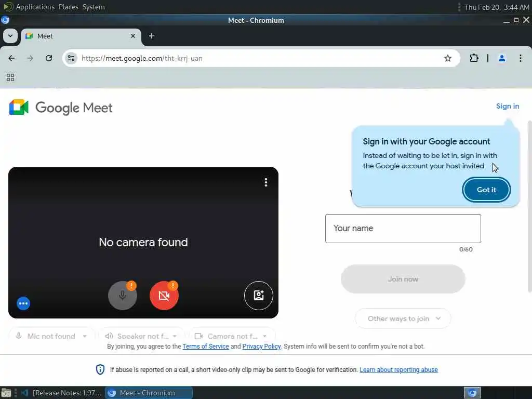Bookmark this page with star icon
Screen dimensions: 532x399
pos(448,58)
